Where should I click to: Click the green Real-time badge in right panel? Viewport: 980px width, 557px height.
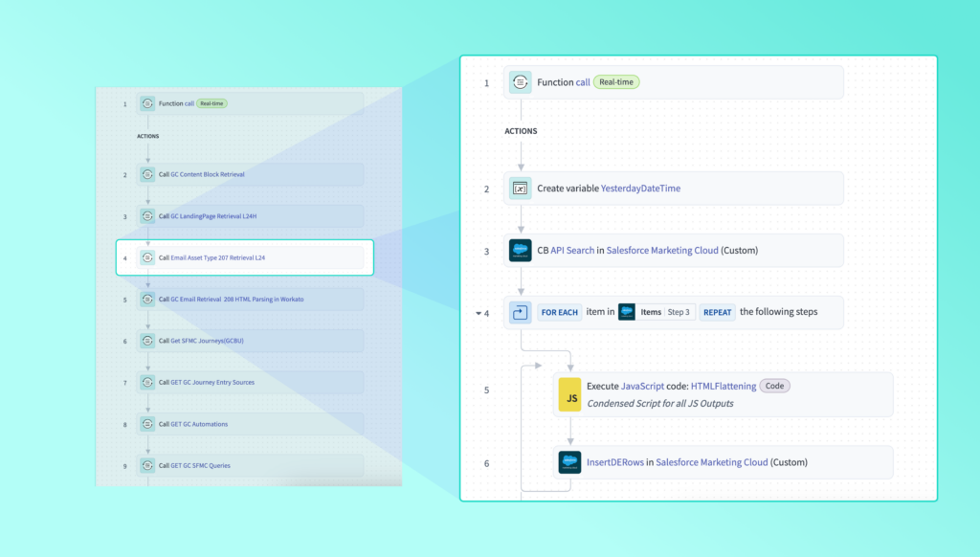click(x=616, y=82)
